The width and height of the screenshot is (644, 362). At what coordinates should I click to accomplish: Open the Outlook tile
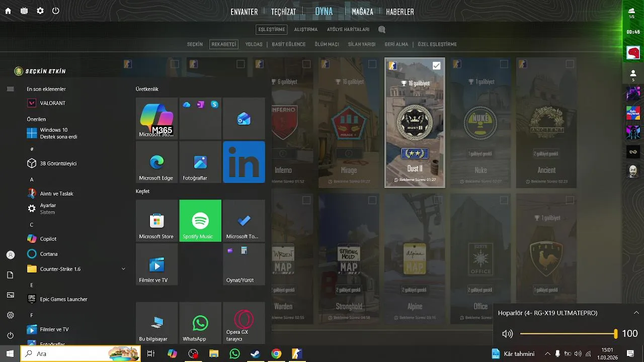pyautogui.click(x=244, y=118)
